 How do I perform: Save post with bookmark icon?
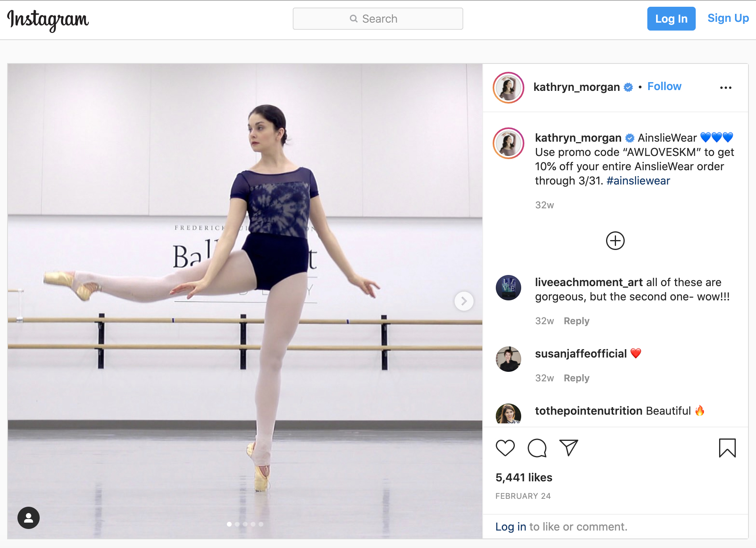(727, 448)
